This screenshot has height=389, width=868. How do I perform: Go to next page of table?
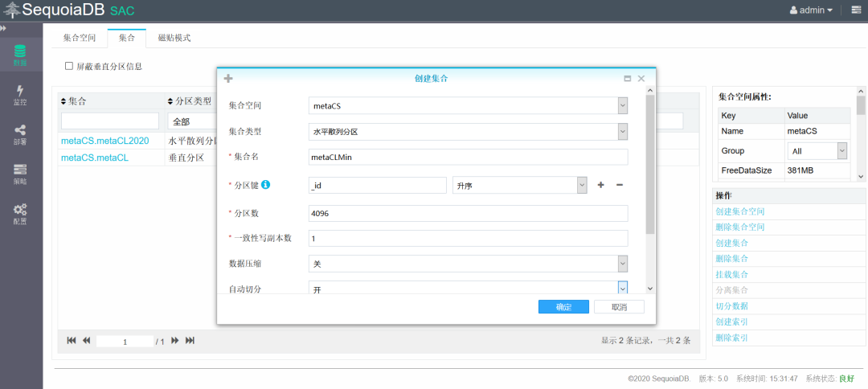175,341
